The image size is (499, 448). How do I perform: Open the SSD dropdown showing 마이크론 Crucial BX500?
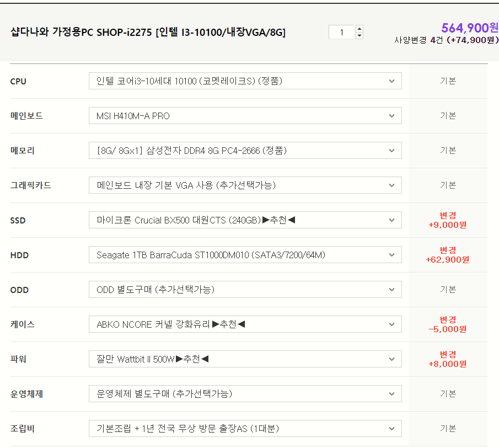pyautogui.click(x=245, y=220)
